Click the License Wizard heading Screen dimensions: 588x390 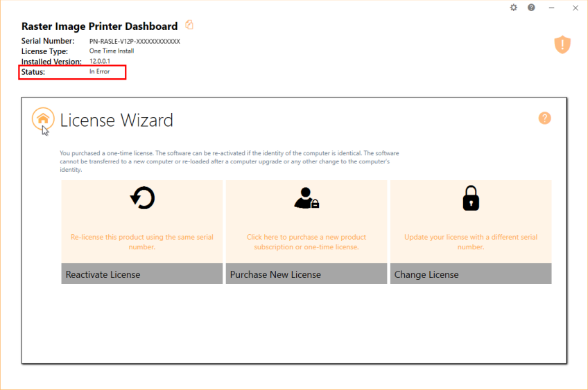[116, 121]
